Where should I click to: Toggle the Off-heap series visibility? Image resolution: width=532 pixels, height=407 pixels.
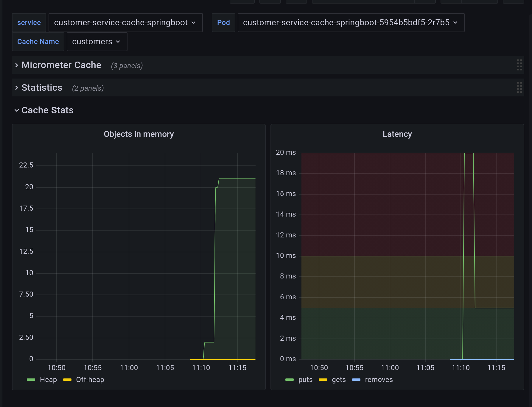pyautogui.click(x=90, y=380)
